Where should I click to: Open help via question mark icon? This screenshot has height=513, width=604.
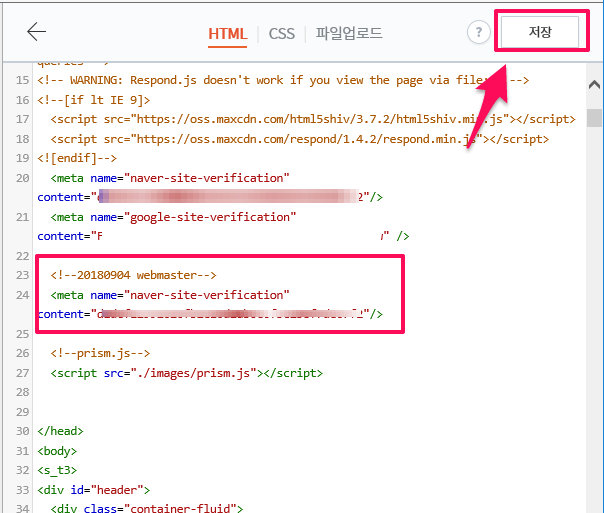478,32
